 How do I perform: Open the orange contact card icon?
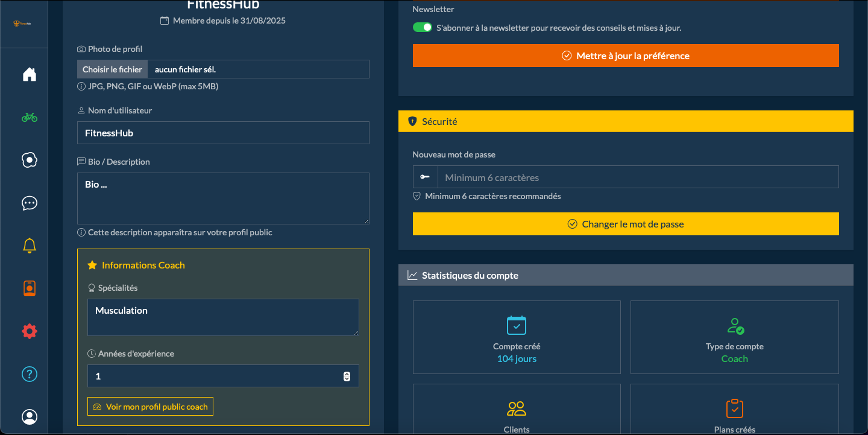(x=30, y=288)
